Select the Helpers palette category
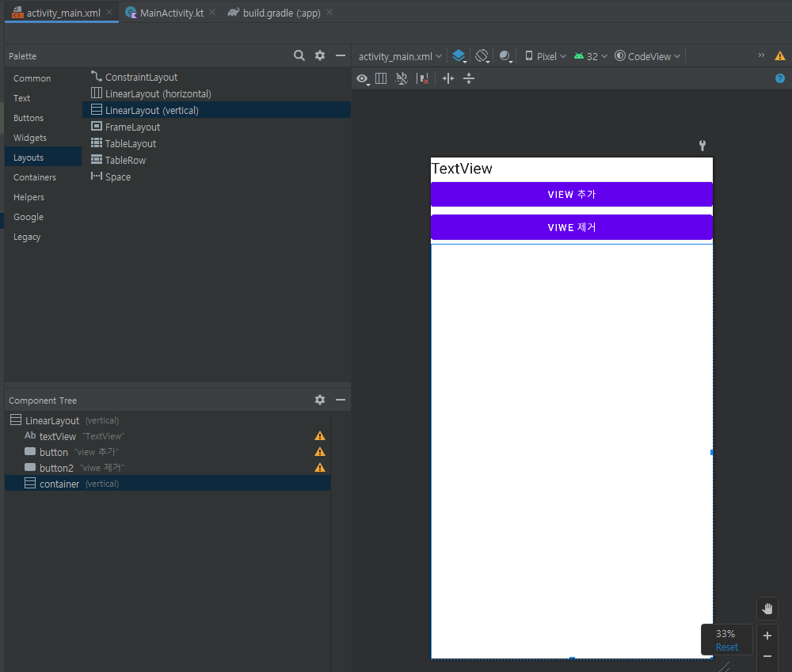This screenshot has width=792, height=672. [x=44, y=197]
